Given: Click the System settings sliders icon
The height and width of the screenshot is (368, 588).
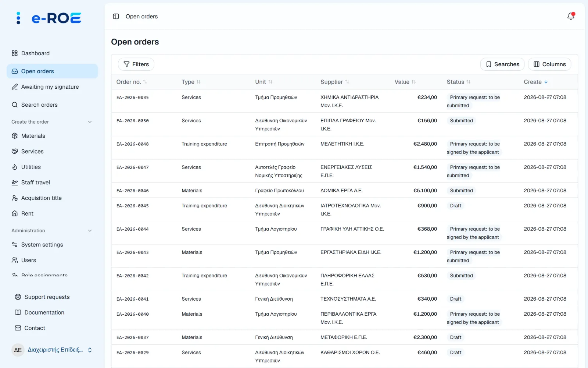Looking at the screenshot, I should pyautogui.click(x=15, y=245).
